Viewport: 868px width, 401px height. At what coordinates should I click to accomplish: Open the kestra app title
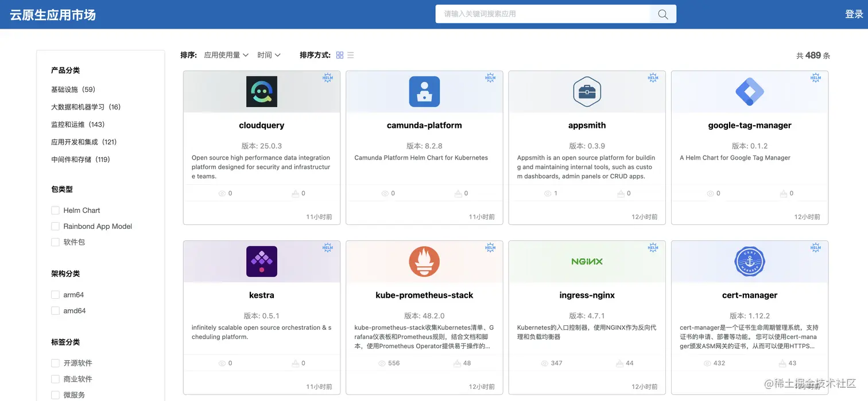[262, 295]
